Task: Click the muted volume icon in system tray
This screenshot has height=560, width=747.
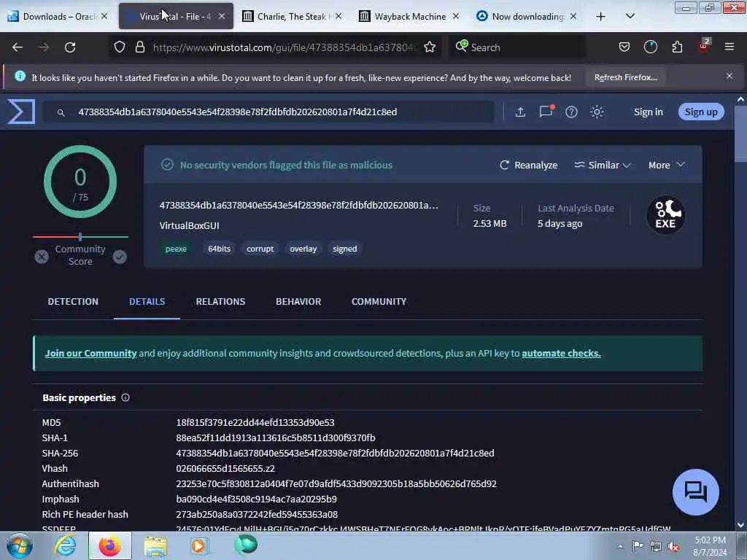Action: (673, 546)
